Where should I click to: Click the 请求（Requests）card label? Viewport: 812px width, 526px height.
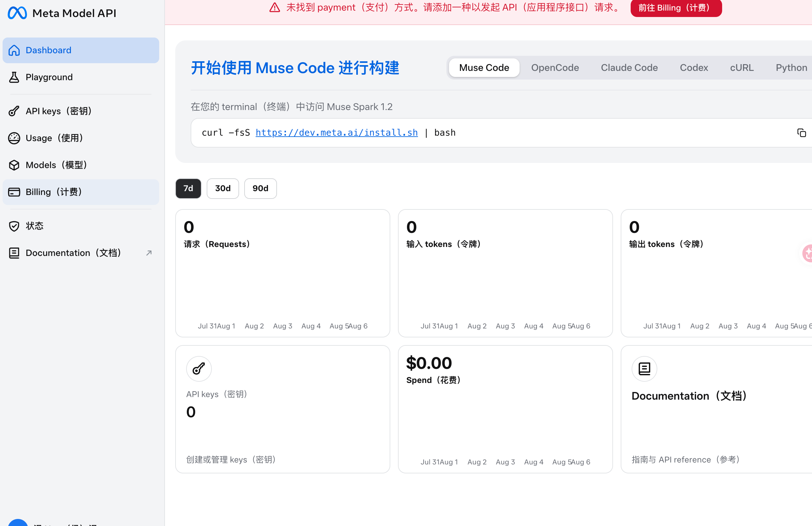coord(217,244)
